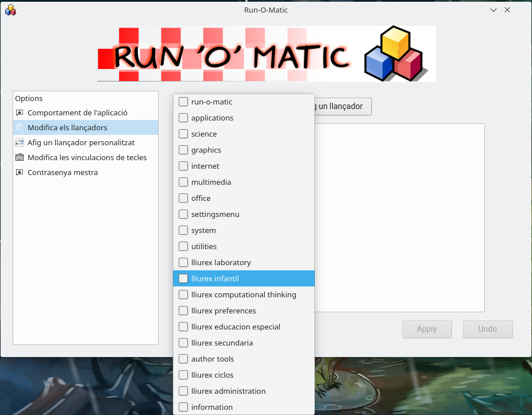Open Comportament de l'aplicació options
The width and height of the screenshot is (532, 415).
point(86,113)
